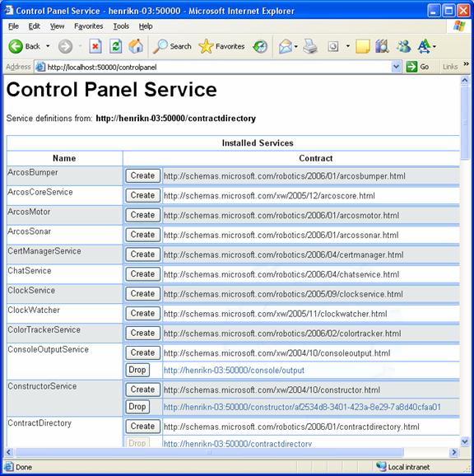Image resolution: width=474 pixels, height=476 pixels.
Task: Click the Stop loading icon
Action: click(x=95, y=46)
